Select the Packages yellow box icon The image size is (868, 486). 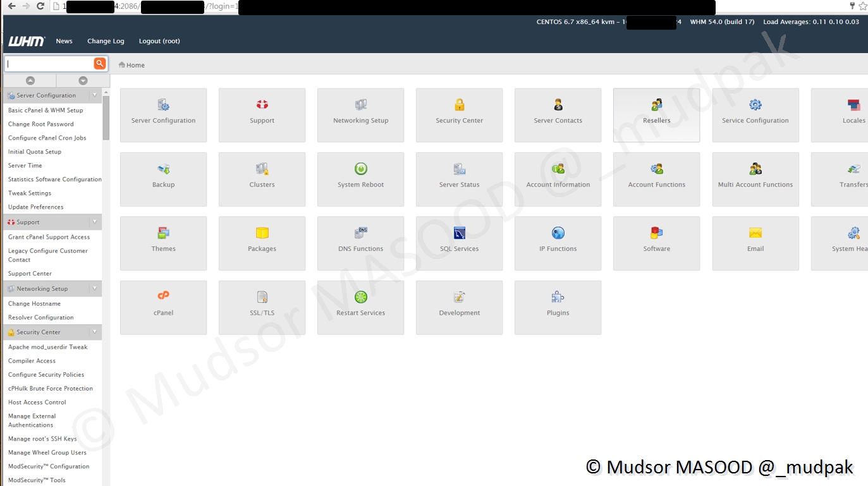click(262, 233)
